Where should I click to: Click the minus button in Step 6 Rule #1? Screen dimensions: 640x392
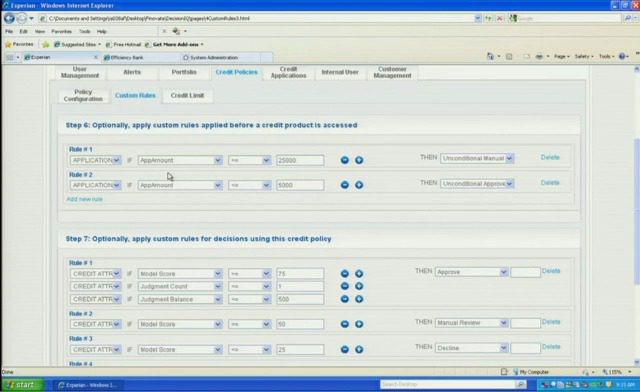tap(345, 160)
